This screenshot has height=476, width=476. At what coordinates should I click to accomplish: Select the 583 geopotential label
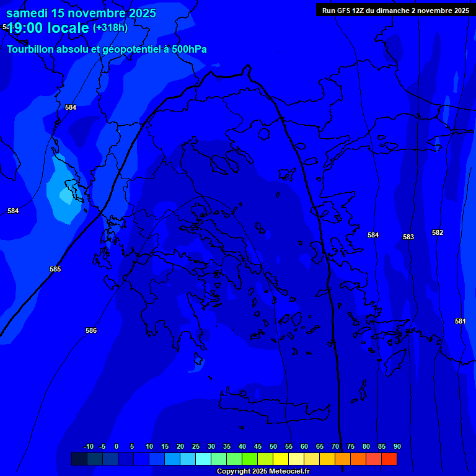[408, 237]
